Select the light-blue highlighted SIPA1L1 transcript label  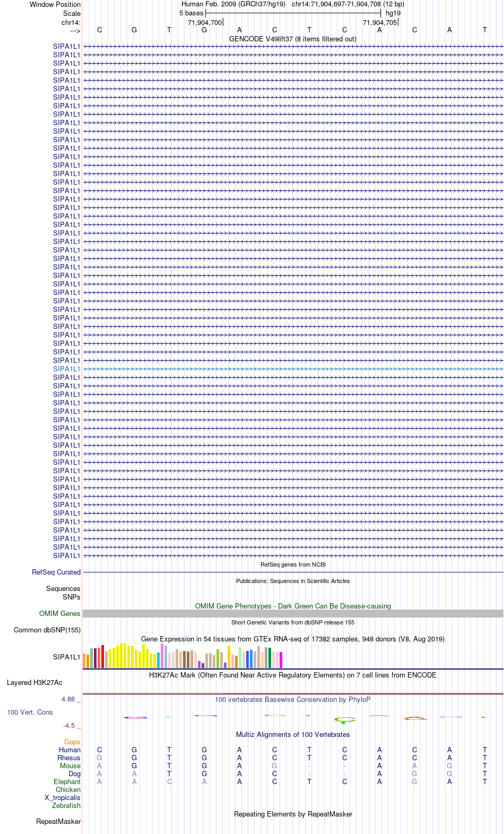click(66, 369)
